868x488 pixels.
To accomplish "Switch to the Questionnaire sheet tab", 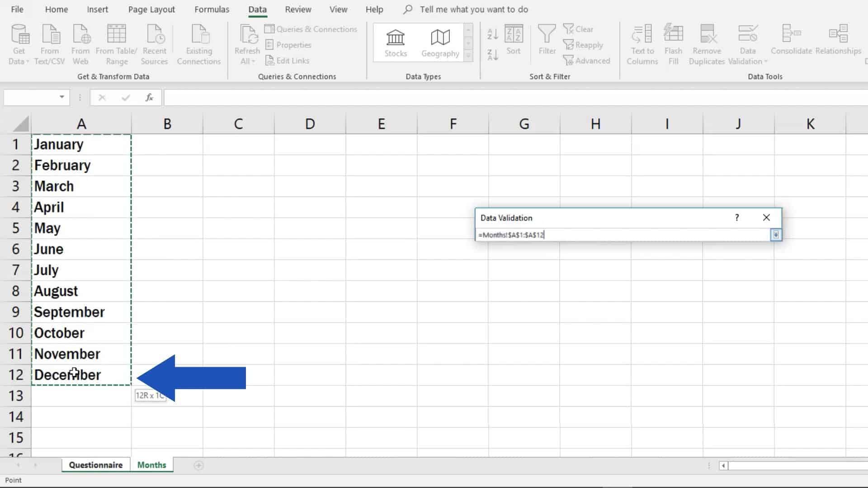I will (95, 465).
